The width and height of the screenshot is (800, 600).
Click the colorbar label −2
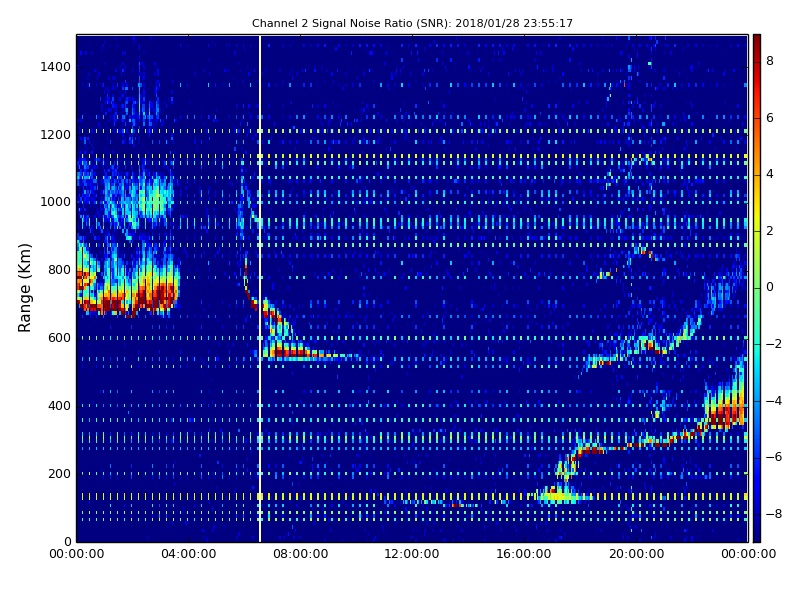click(774, 344)
